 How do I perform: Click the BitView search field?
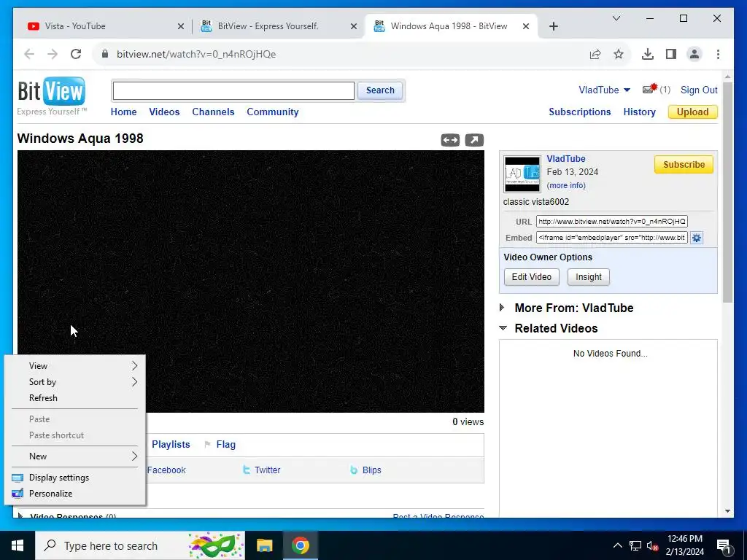233,90
